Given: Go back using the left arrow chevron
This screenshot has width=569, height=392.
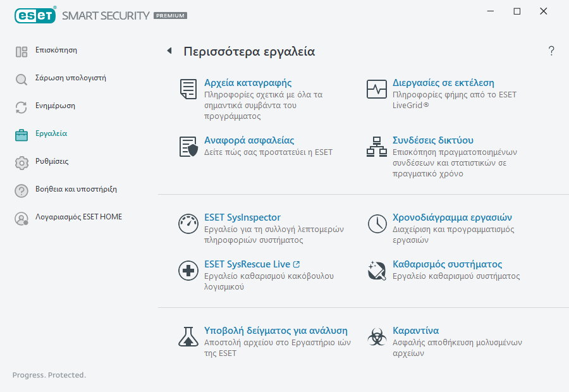Looking at the screenshot, I should pyautogui.click(x=169, y=51).
